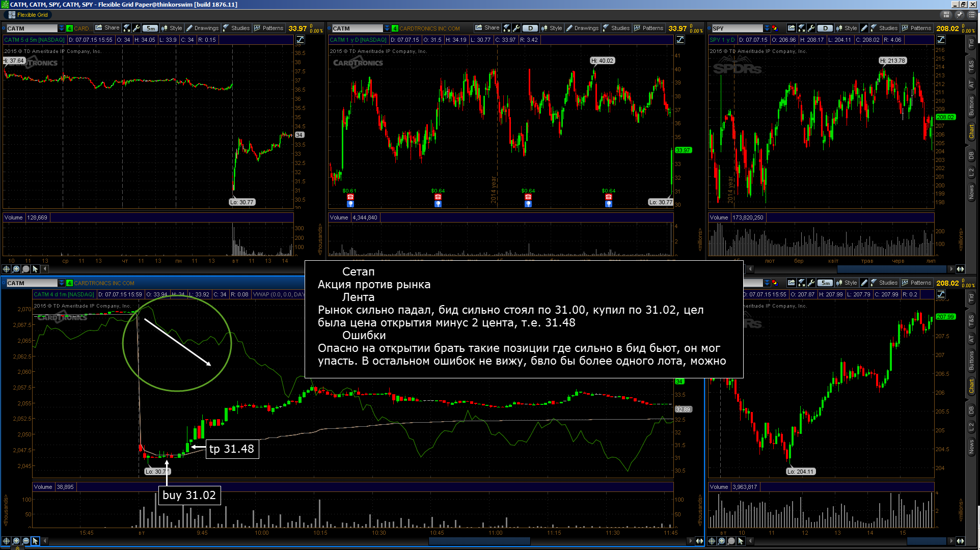The image size is (980, 550).
Task: Click first earnings phone icon on CATM daily chart
Action: tap(350, 197)
